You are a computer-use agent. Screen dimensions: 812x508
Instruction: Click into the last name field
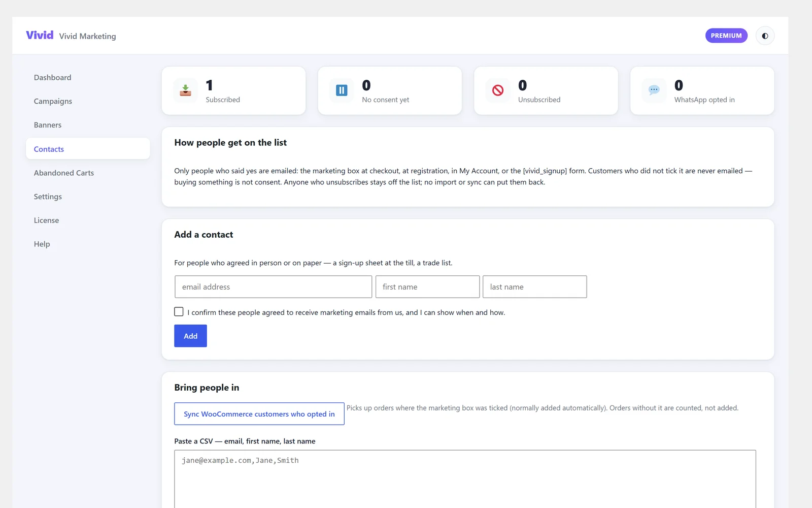(534, 287)
